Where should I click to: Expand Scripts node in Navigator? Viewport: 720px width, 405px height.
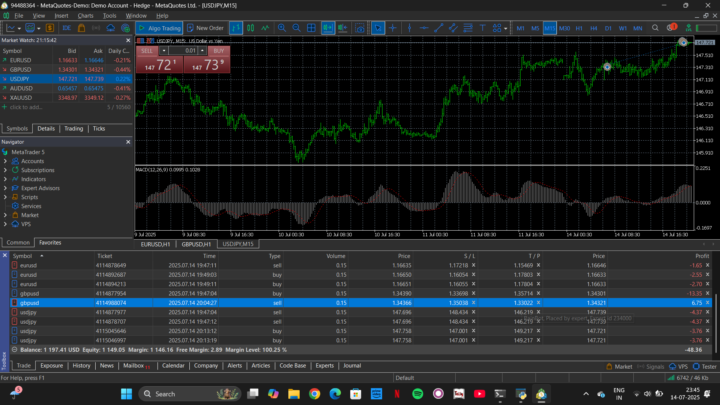[x=5, y=197]
